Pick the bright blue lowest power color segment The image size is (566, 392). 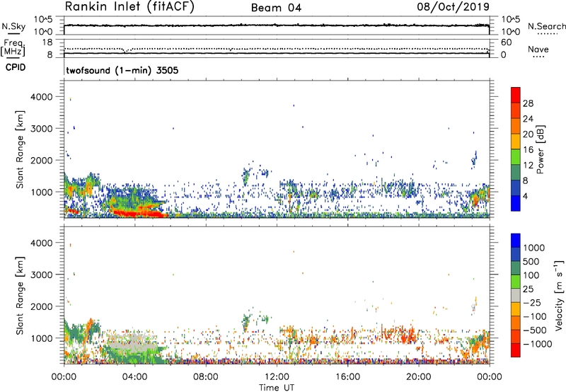(516, 203)
